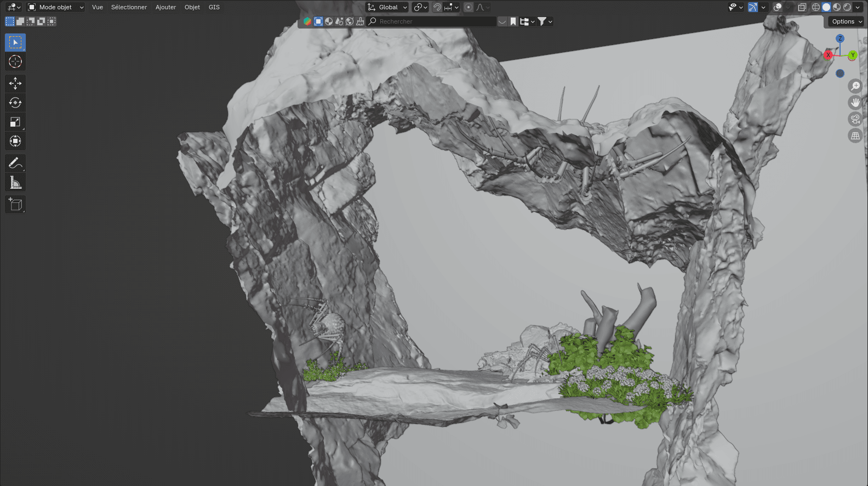Screen dimensions: 868x486
Task: Click the blue Z axis gizmo handle
Action: point(840,38)
